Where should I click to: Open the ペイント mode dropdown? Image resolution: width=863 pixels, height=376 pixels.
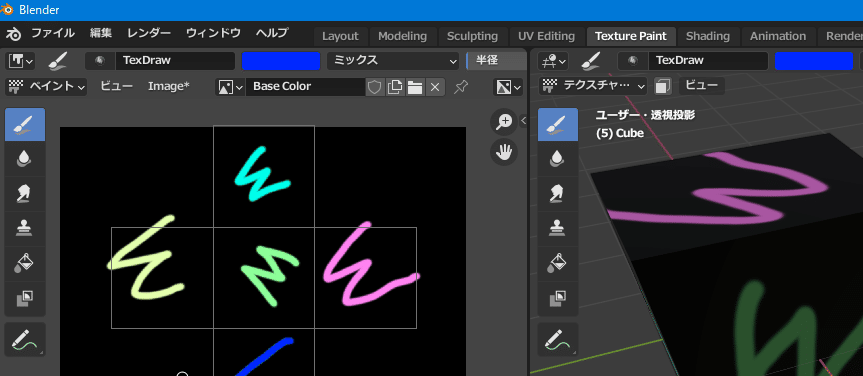[x=46, y=86]
